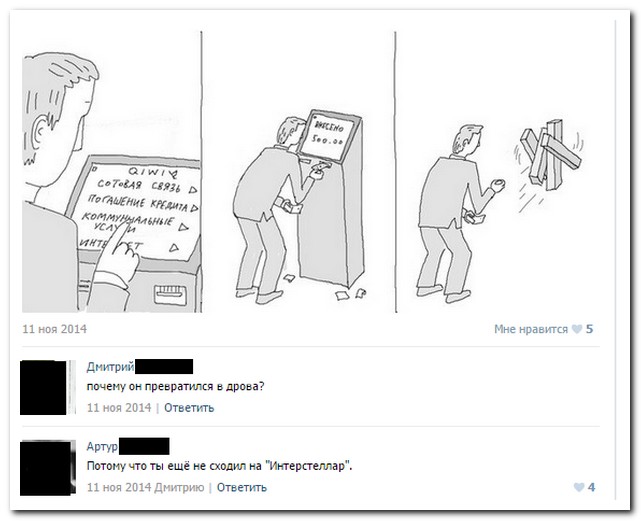Click the like count 5 on the post
The width and height of the screenshot is (641, 521).
pyautogui.click(x=589, y=329)
